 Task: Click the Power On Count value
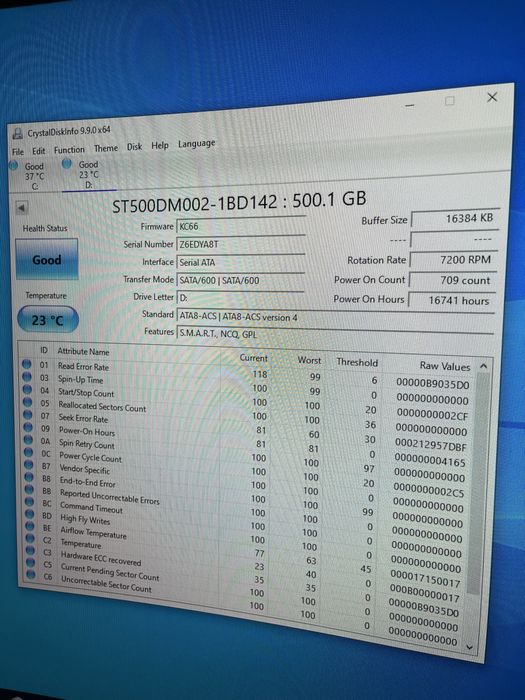coord(453,280)
